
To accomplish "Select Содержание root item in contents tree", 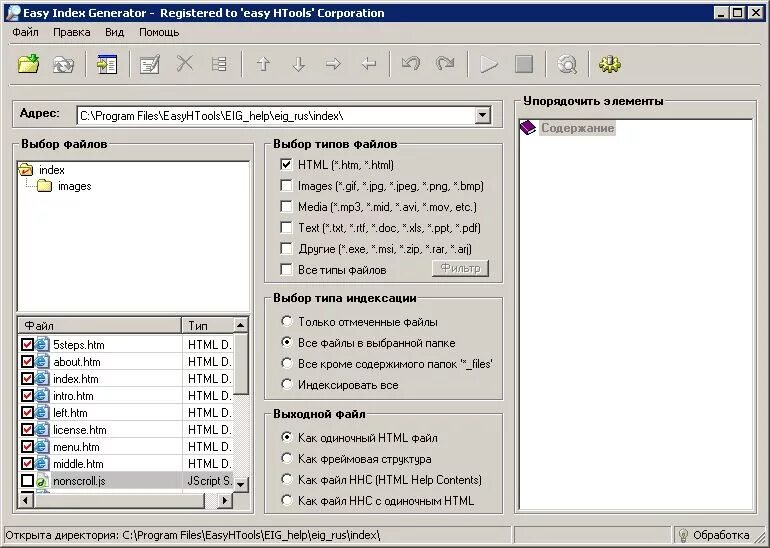I will tap(578, 128).
